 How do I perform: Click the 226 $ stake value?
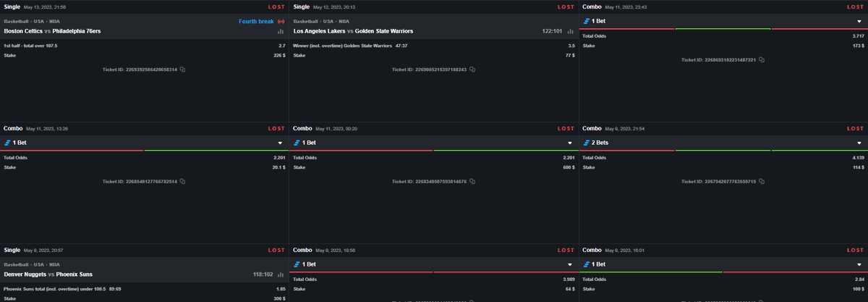(x=280, y=54)
